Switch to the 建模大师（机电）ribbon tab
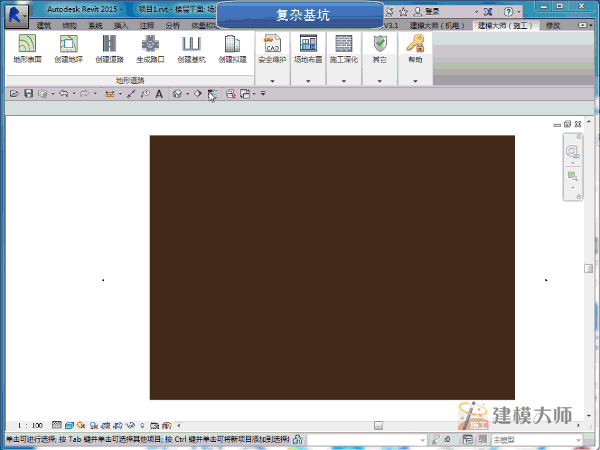The image size is (600, 450). point(437,26)
